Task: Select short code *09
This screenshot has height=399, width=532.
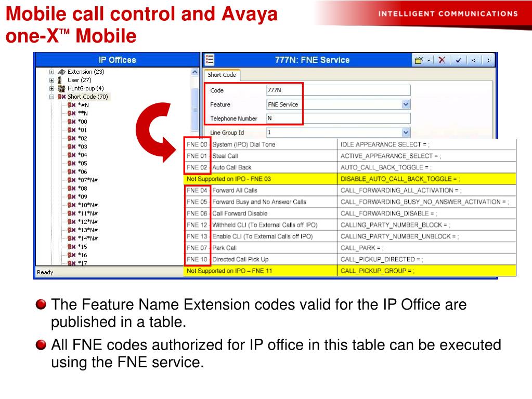Action: pos(83,196)
